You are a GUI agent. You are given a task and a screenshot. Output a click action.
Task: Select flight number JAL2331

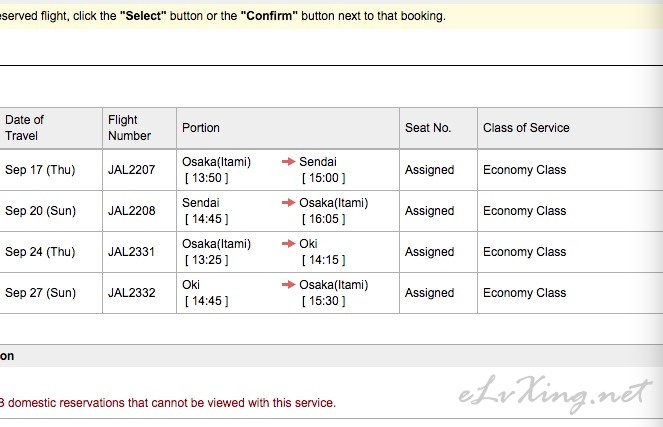(x=132, y=252)
